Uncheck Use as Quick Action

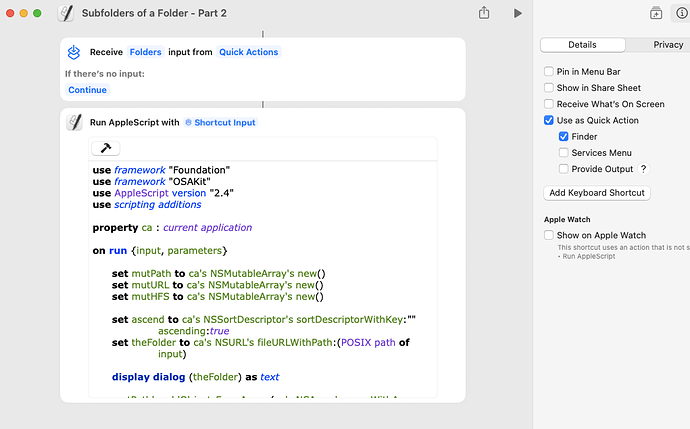[549, 120]
